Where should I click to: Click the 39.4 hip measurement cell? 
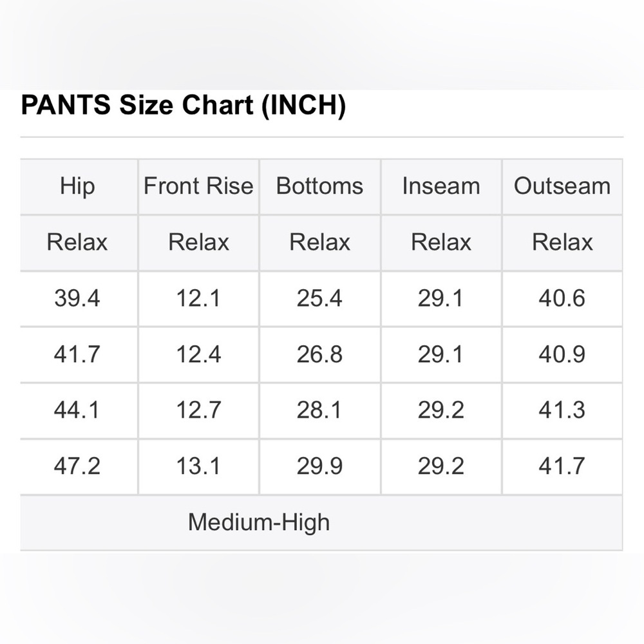point(77,298)
